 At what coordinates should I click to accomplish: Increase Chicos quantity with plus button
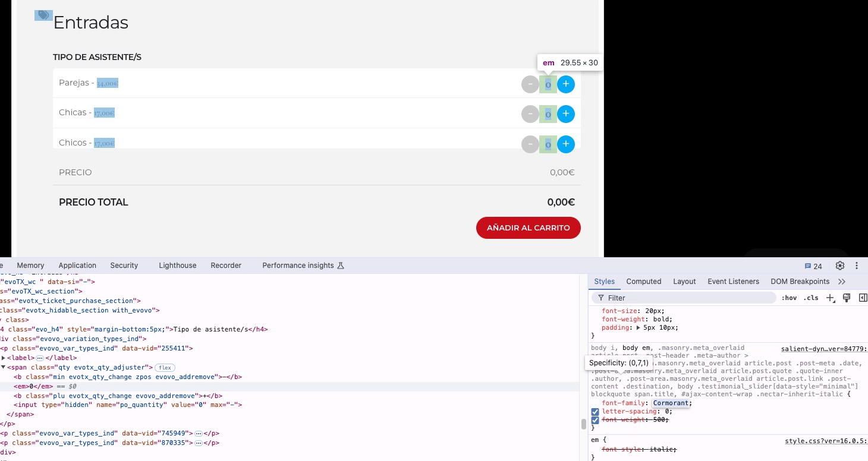point(566,144)
